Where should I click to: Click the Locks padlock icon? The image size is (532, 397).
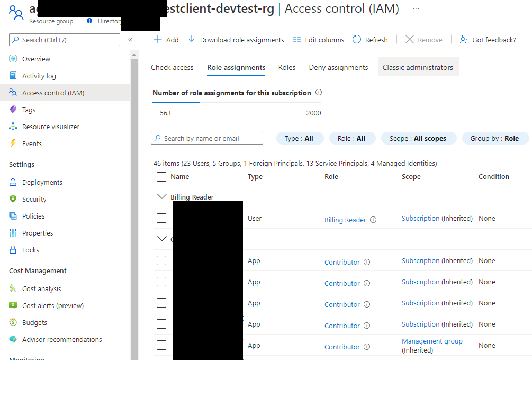click(x=13, y=250)
